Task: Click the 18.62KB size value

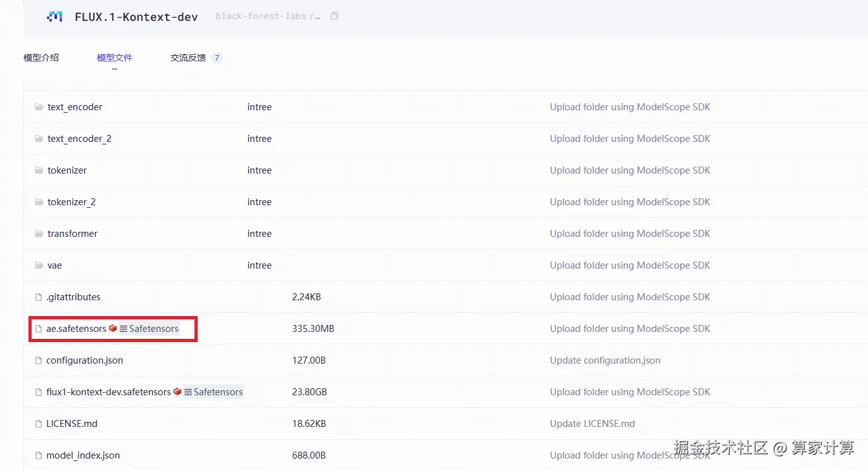Action: [x=309, y=424]
